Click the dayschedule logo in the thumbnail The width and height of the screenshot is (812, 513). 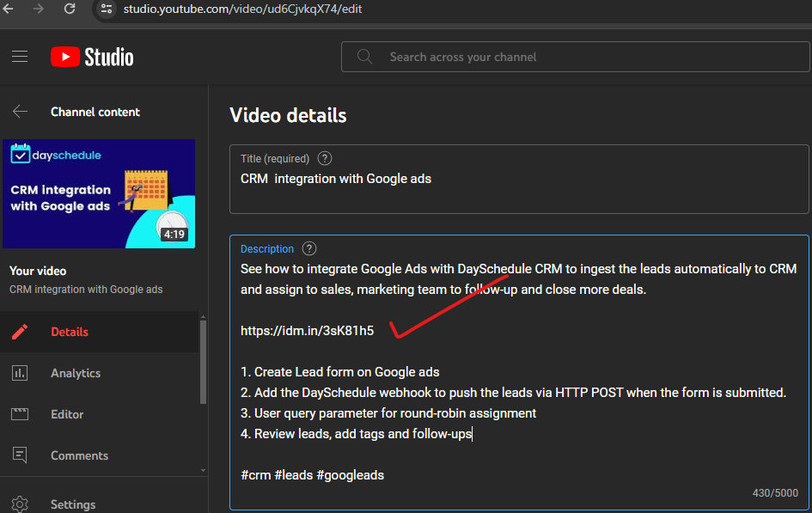[x=56, y=155]
